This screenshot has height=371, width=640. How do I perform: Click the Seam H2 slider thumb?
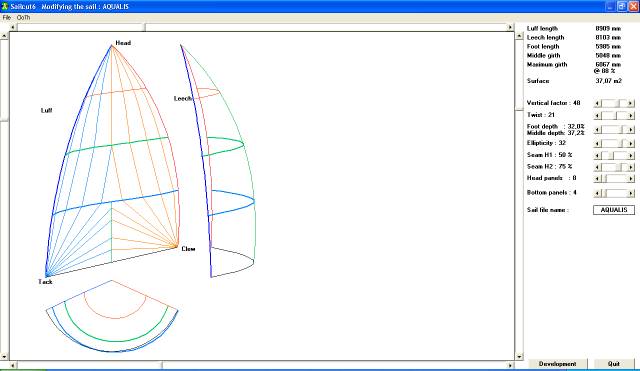(x=620, y=167)
